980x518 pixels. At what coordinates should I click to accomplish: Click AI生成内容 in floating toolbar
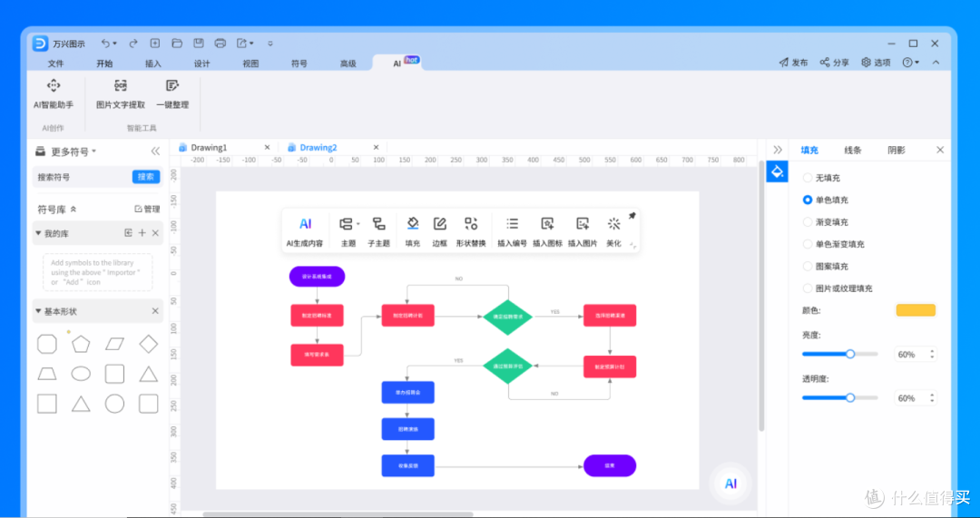click(305, 232)
